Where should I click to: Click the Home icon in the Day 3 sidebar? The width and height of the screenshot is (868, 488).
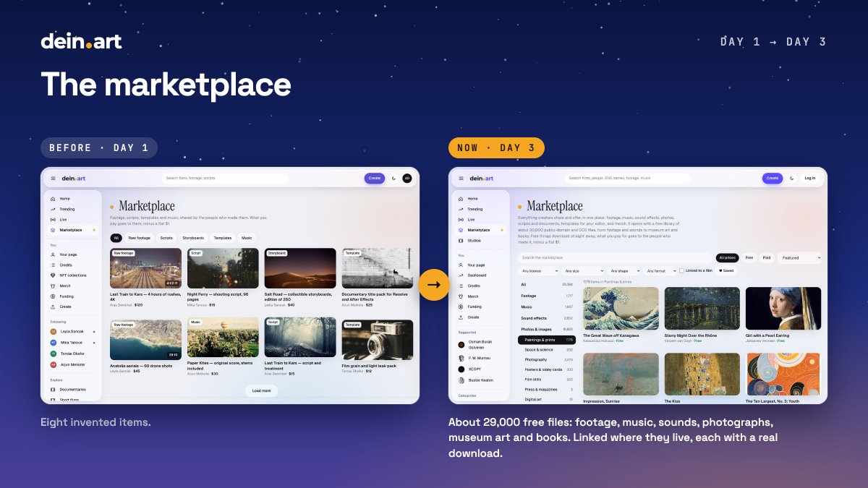(x=461, y=198)
